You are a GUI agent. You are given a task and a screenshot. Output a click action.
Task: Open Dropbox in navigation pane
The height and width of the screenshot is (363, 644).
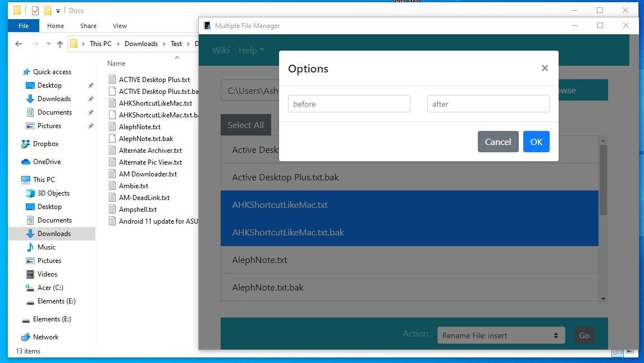45,144
